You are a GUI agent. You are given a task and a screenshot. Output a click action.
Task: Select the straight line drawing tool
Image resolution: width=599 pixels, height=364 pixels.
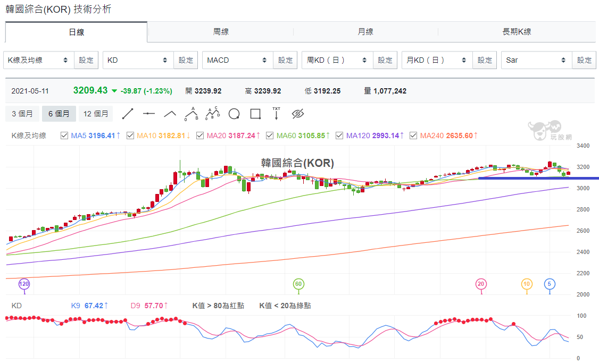(x=128, y=114)
